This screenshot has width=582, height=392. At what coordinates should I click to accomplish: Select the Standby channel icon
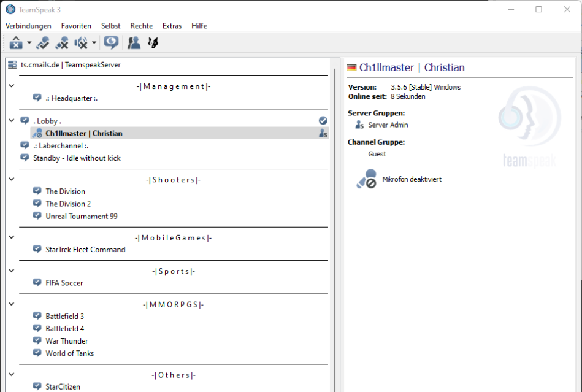[25, 158]
